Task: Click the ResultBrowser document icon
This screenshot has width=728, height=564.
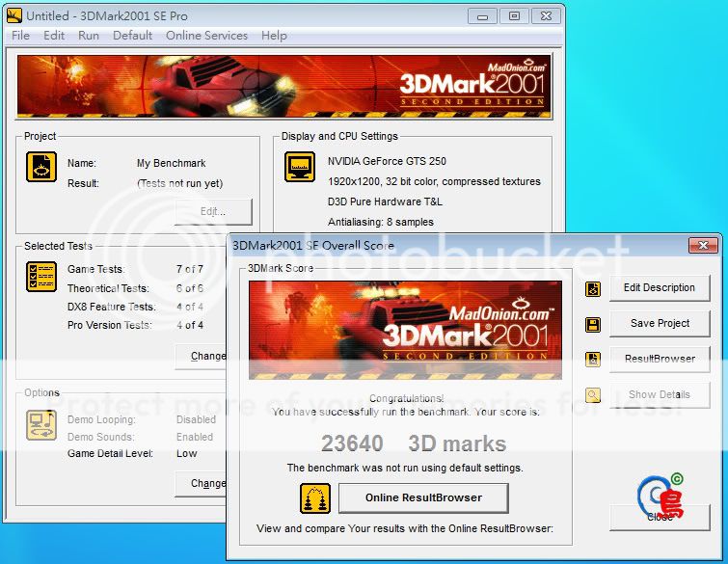Action: click(593, 359)
